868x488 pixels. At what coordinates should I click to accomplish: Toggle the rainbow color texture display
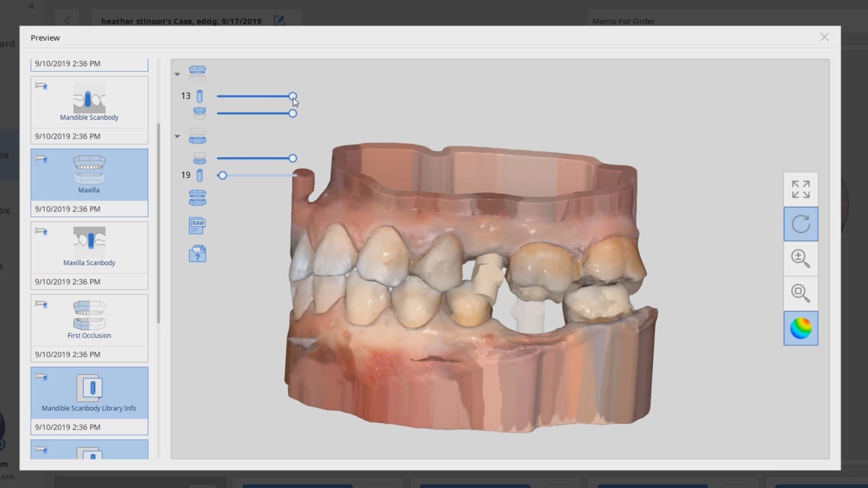[x=801, y=328]
